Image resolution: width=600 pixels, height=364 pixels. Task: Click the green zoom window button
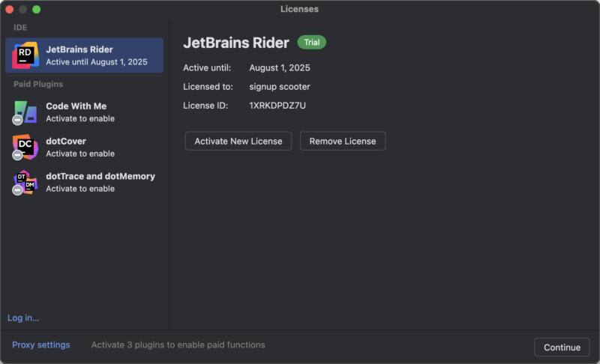37,10
